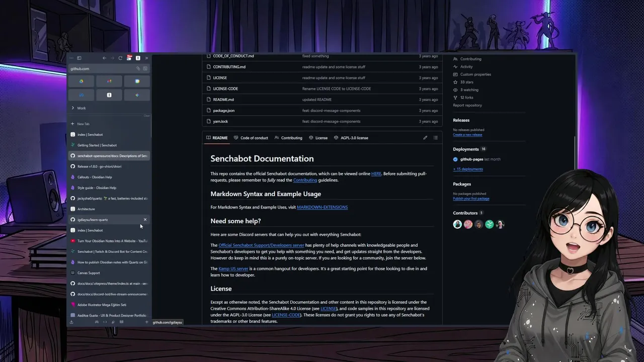Reload the page with refresh icon
The height and width of the screenshot is (362, 644).
[120, 58]
